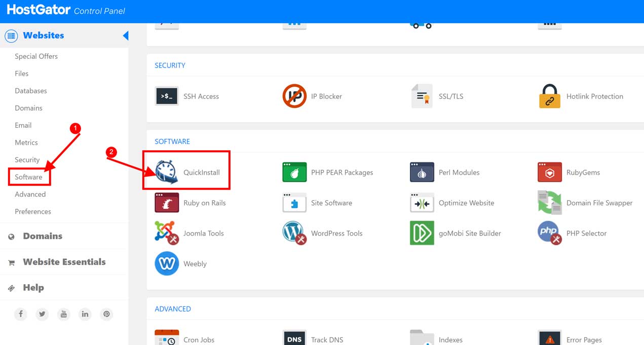
Task: Select Files in the sidebar
Action: point(22,74)
